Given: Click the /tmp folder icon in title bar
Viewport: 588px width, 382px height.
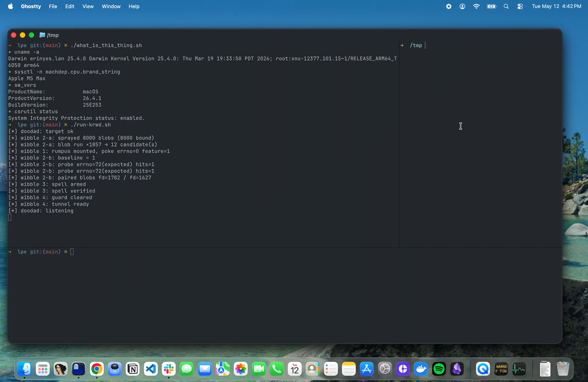Looking at the screenshot, I should pyautogui.click(x=42, y=35).
